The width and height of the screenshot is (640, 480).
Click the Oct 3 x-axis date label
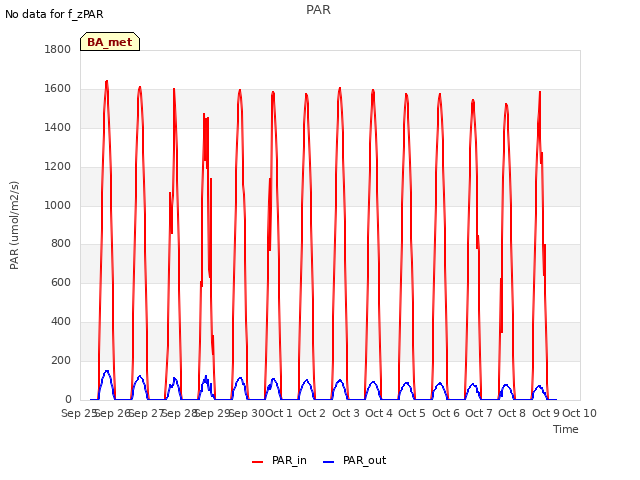(x=346, y=413)
